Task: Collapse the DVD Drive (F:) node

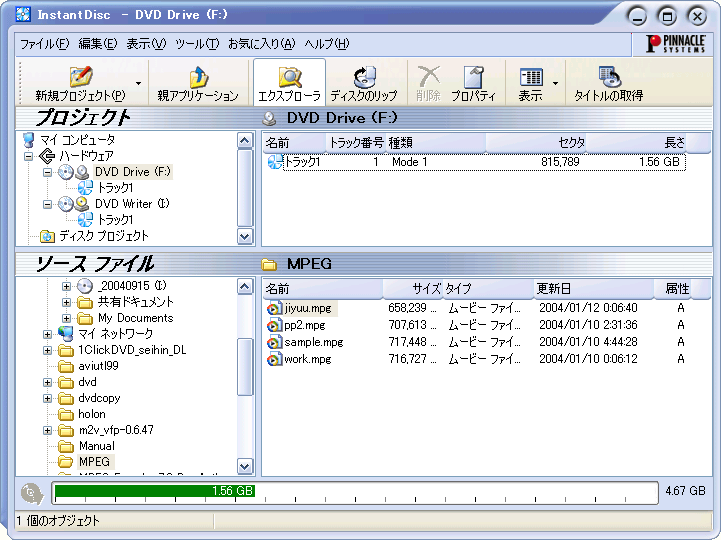Action: [x=47, y=172]
